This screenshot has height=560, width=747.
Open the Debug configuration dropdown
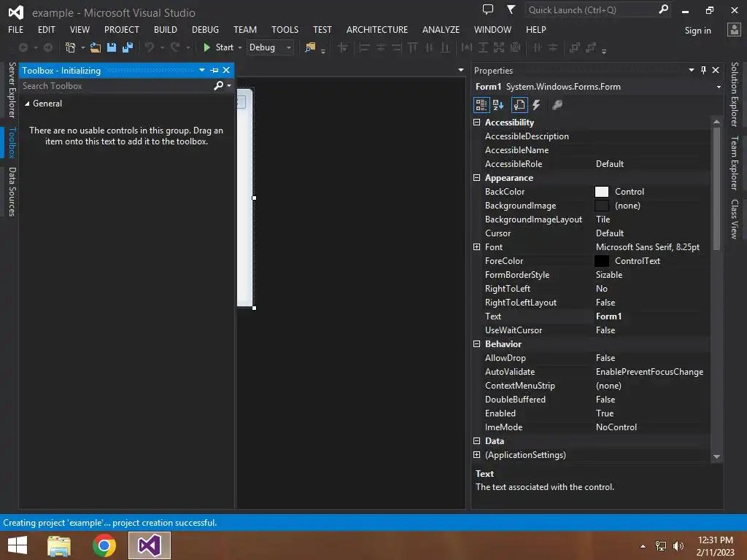pos(289,47)
